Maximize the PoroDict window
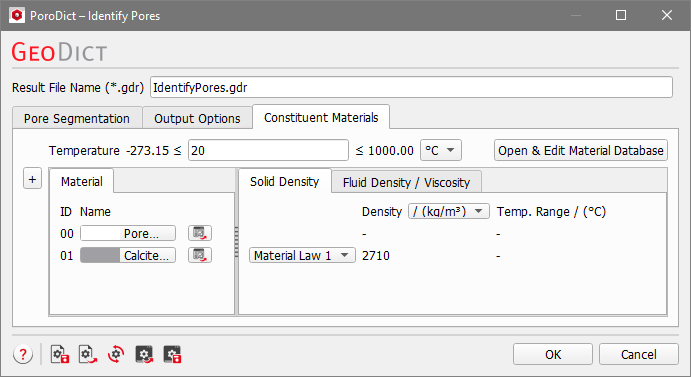The height and width of the screenshot is (377, 691). point(621,15)
